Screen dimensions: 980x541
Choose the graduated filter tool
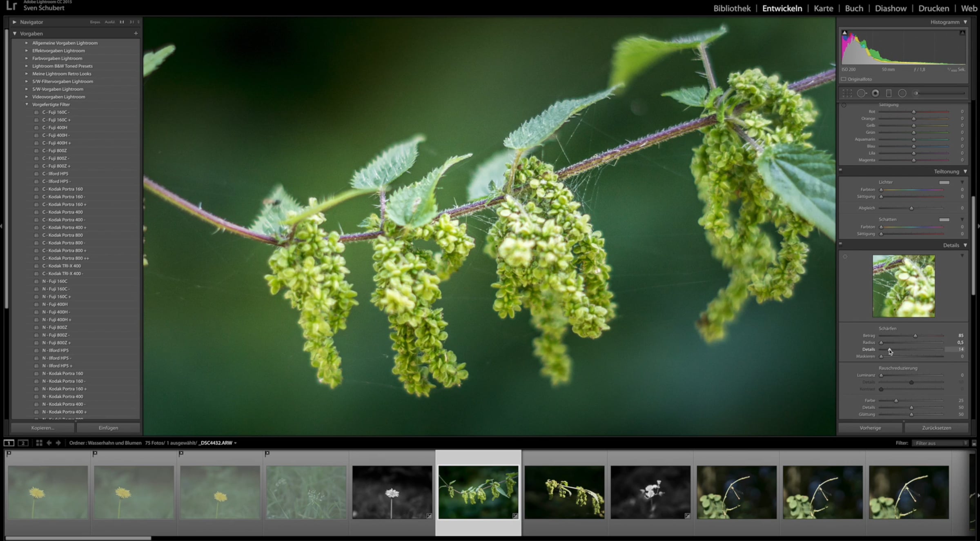[x=889, y=93]
